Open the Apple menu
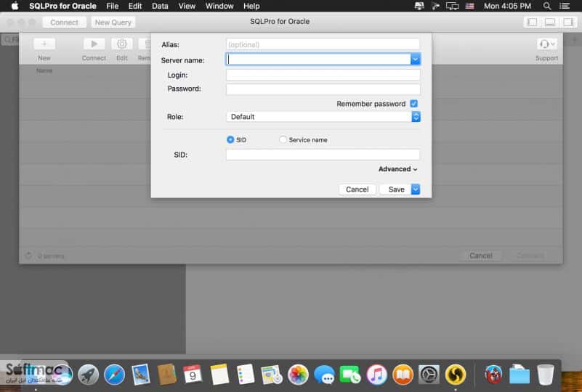This screenshot has width=582, height=392. click(15, 6)
